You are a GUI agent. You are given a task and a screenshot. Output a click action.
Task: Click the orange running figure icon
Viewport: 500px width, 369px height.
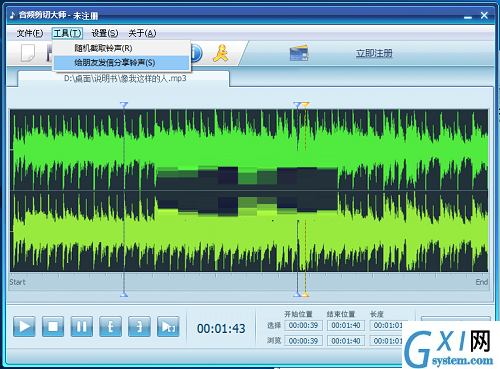point(220,53)
